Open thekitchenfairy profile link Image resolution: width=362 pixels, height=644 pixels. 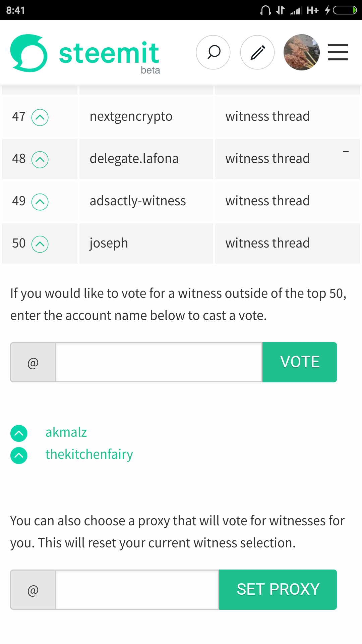click(89, 454)
